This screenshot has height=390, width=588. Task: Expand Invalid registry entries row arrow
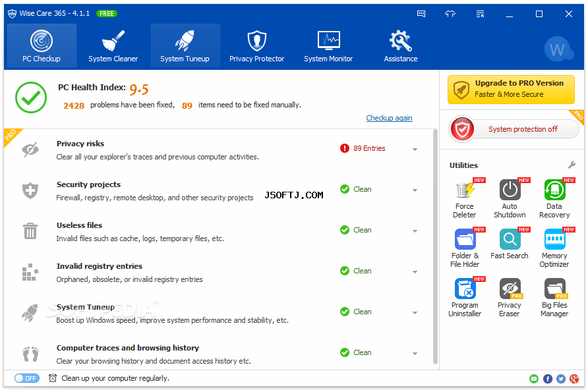415,272
